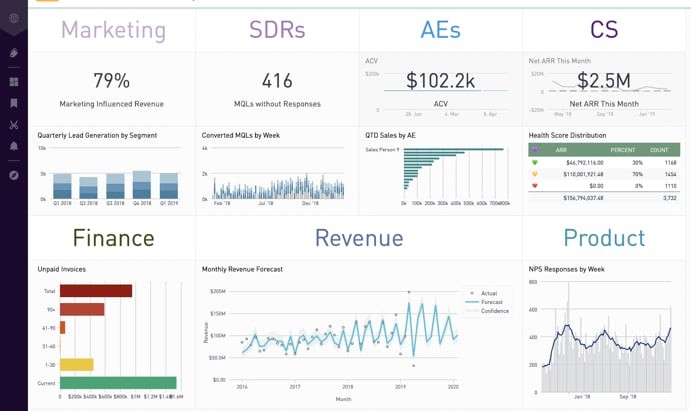Sort health table by ARR column header
Viewport: 691px width, 411px height.
pyautogui.click(x=561, y=150)
